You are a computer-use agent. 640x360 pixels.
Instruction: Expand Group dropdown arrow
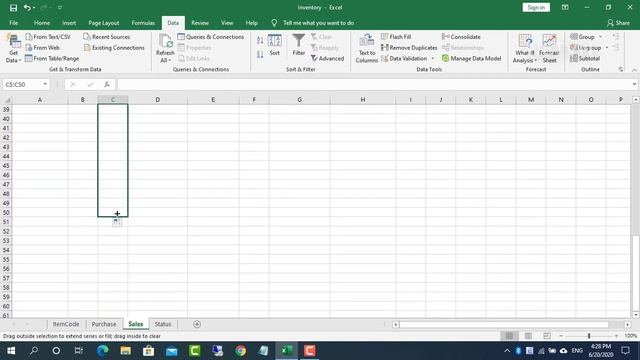[x=600, y=37]
